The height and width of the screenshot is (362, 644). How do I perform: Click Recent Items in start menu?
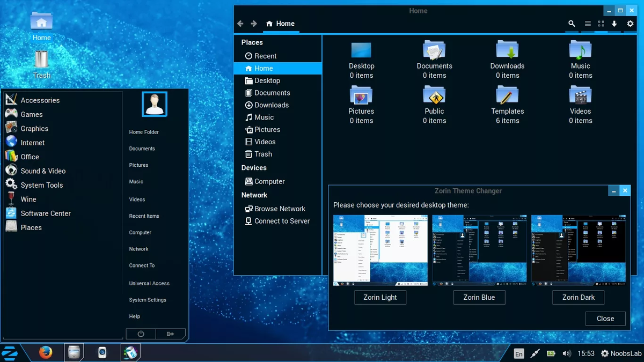[x=144, y=216]
